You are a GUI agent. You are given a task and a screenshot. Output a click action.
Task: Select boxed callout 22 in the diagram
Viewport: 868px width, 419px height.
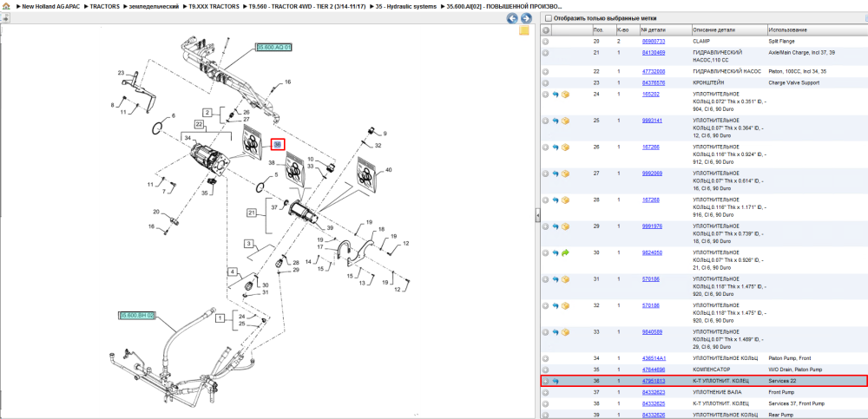tap(200, 125)
